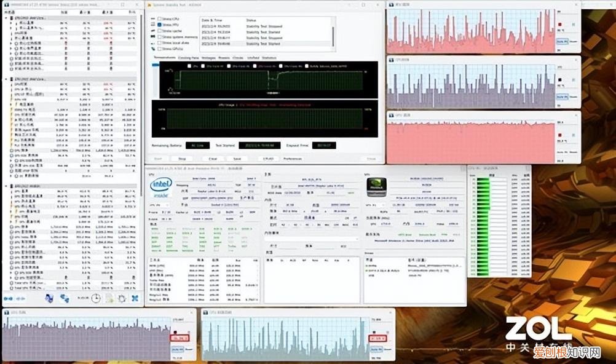This screenshot has width=616, height=364.
Task: Enable the Stress CPU checkbox
Action: pyautogui.click(x=161, y=20)
